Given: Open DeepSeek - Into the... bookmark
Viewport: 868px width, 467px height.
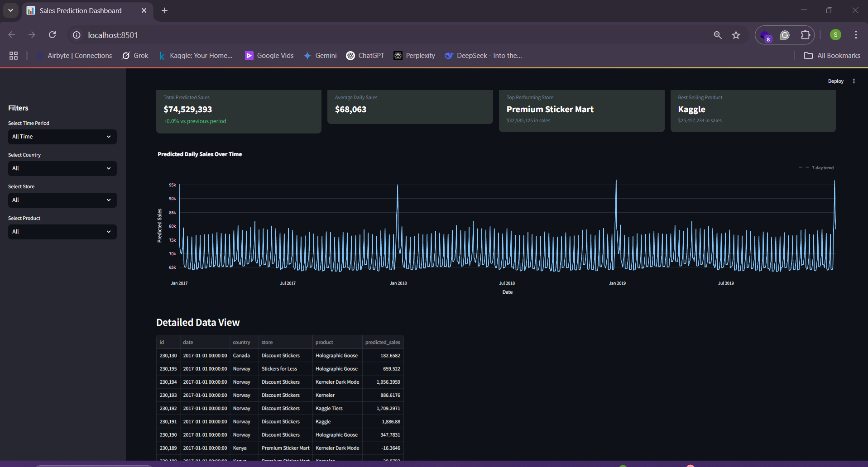Looking at the screenshot, I should pyautogui.click(x=483, y=56).
